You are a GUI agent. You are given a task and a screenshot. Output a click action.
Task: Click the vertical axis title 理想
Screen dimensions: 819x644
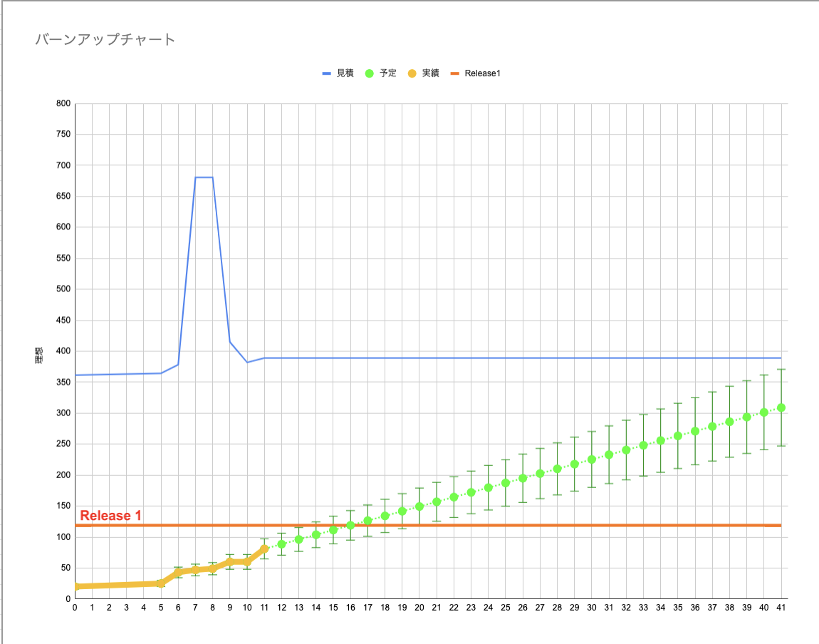(x=38, y=355)
